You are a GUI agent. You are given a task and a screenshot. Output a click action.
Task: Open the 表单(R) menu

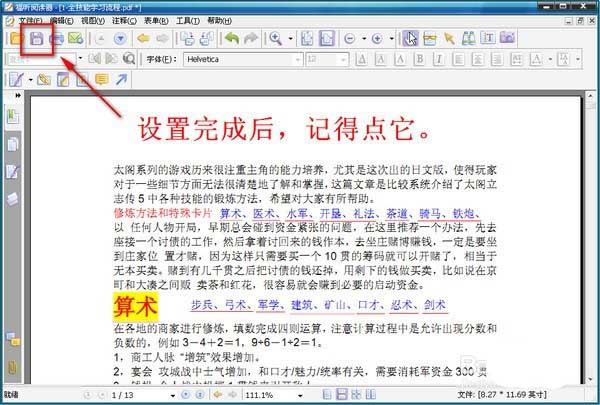156,21
